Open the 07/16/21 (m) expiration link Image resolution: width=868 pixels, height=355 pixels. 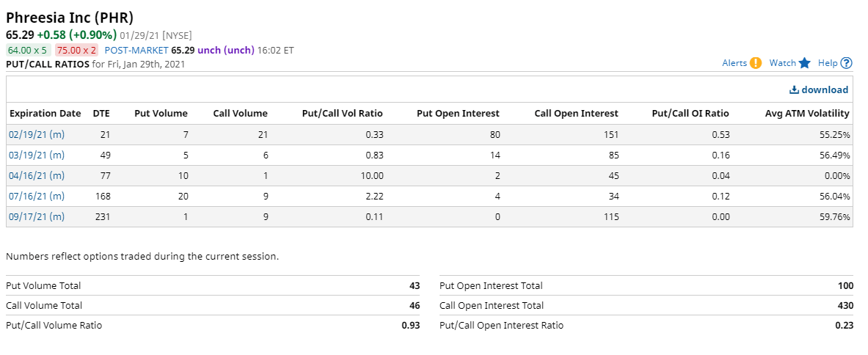tap(37, 197)
